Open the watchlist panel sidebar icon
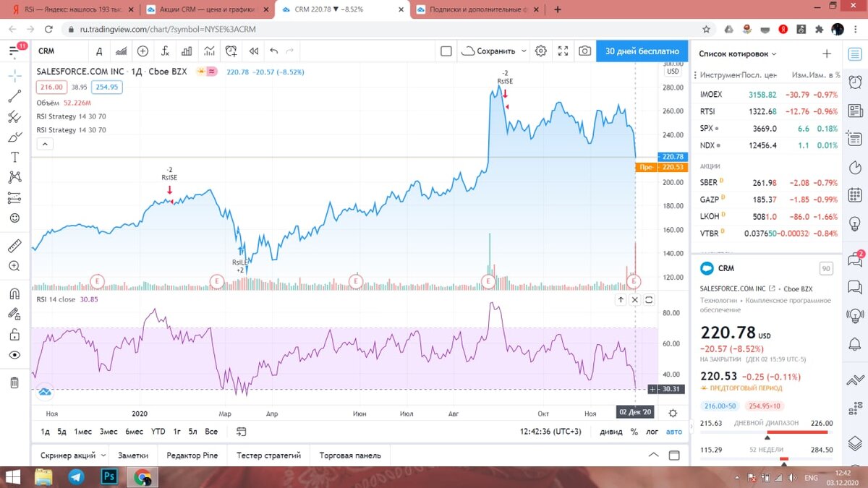This screenshot has width=868, height=488. tap(856, 54)
